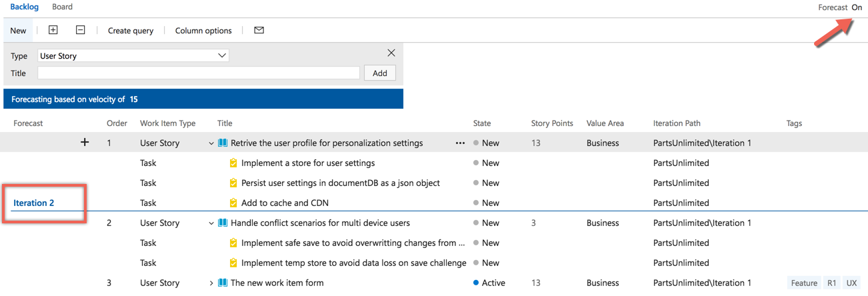Image resolution: width=868 pixels, height=296 pixels.
Task: Open Column options
Action: click(x=203, y=31)
